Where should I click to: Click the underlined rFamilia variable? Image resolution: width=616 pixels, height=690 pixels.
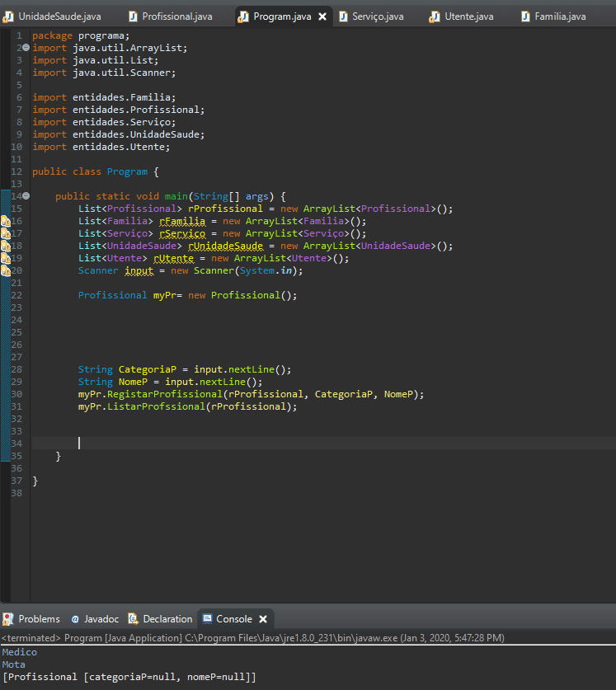(182, 221)
